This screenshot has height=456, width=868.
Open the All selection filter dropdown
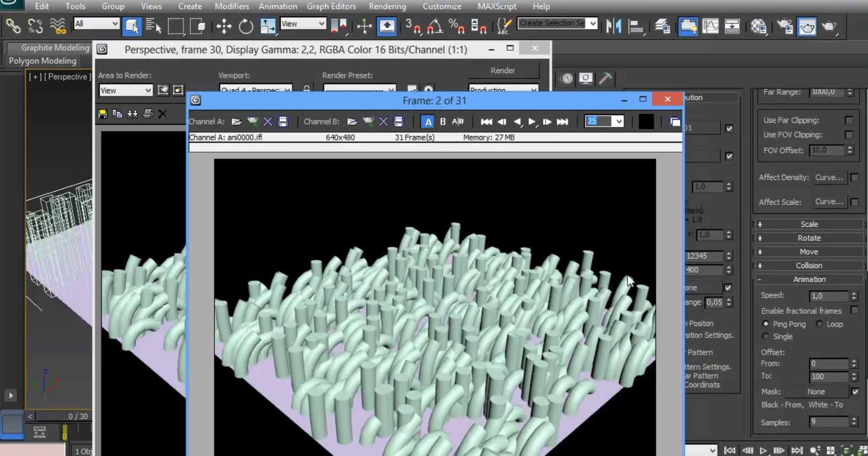pyautogui.click(x=96, y=24)
